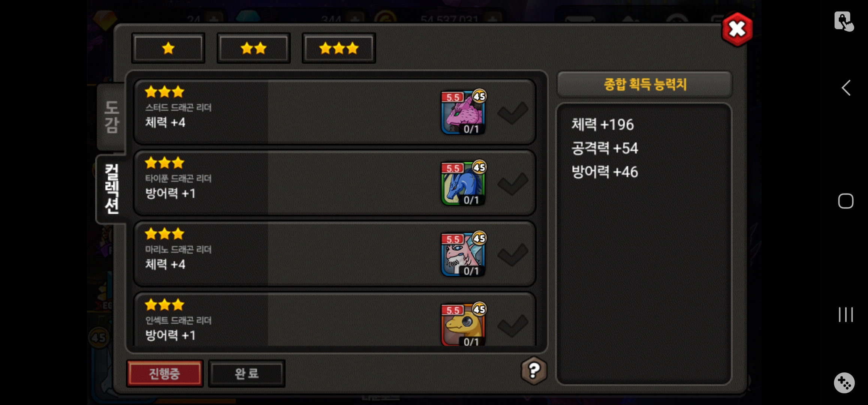
Task: Filter by two-star collection tab
Action: [254, 48]
